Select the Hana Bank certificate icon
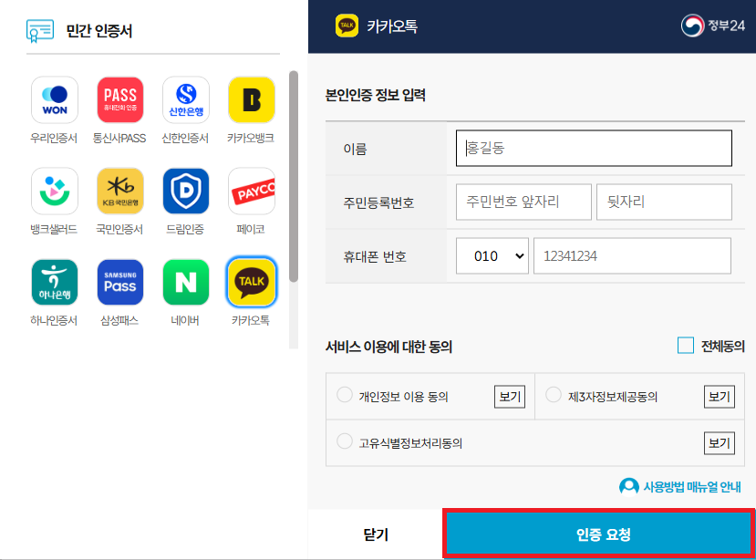 55,282
